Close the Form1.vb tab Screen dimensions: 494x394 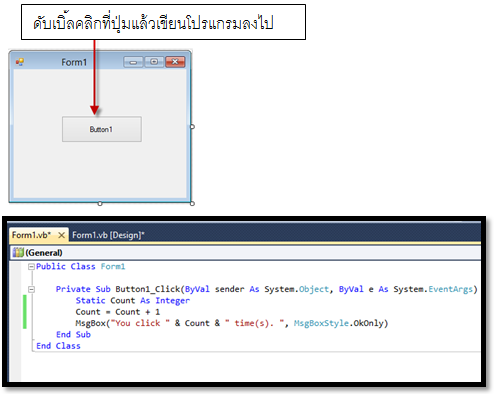point(61,235)
